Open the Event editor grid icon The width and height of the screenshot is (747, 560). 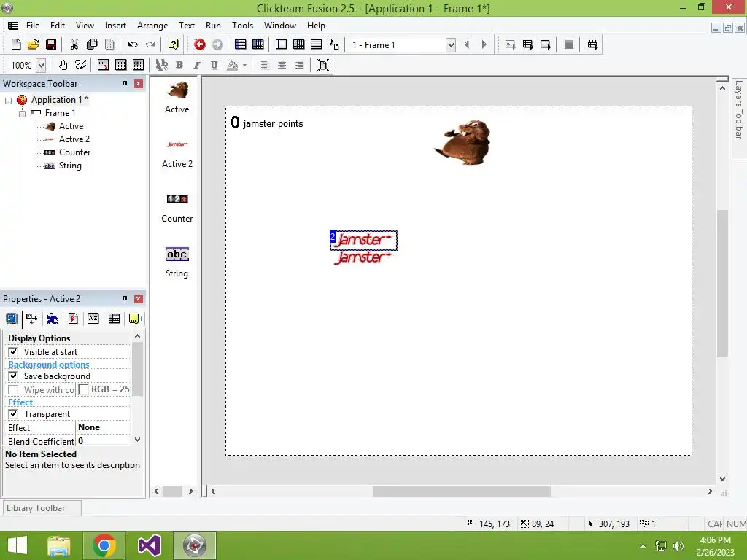298,44
